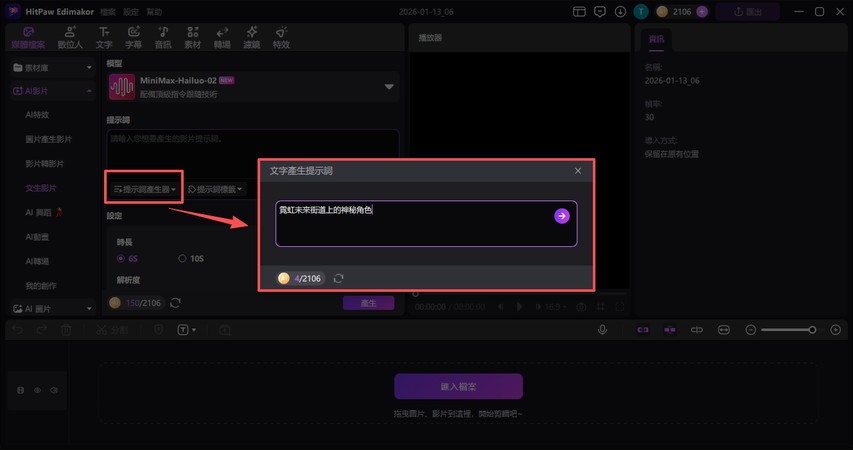The width and height of the screenshot is (853, 450).
Task: Select AI特效 in the sidebar
Action: tap(38, 115)
